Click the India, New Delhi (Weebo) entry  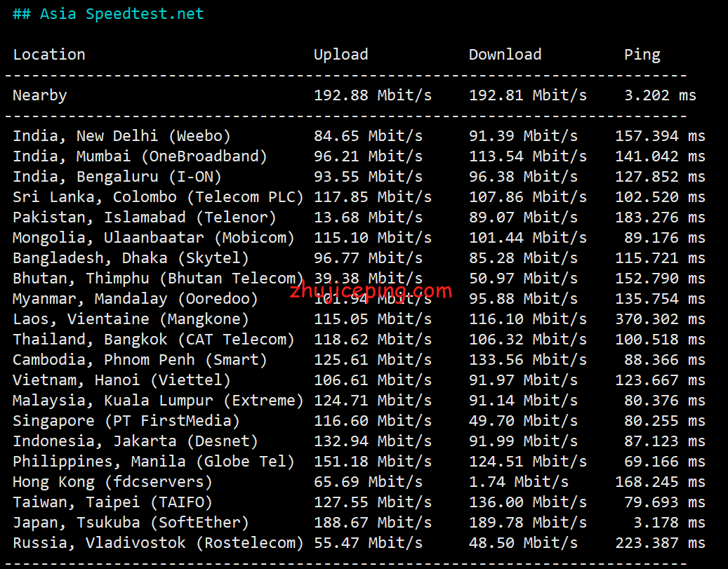point(121,136)
